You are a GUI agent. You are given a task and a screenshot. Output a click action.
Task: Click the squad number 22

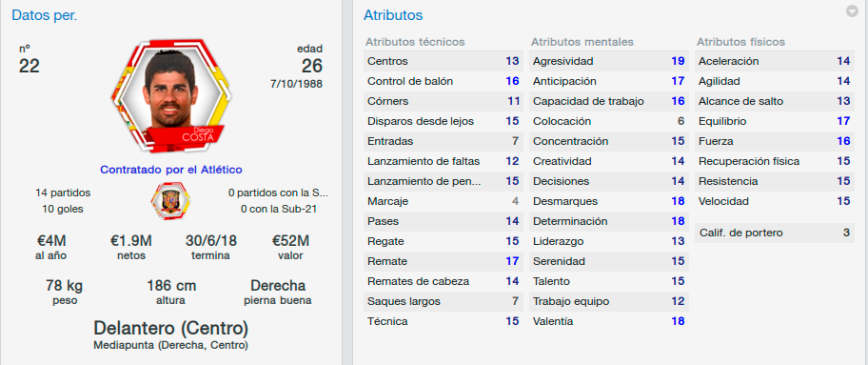point(29,66)
